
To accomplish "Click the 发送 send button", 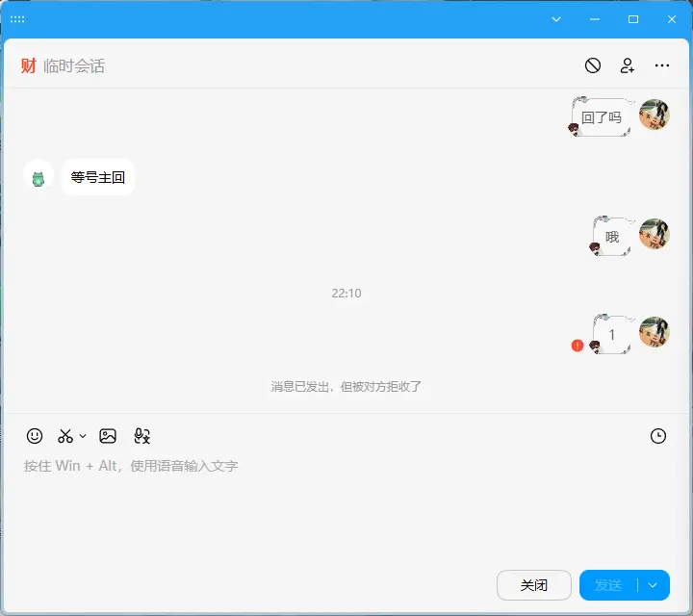I will pos(608,585).
